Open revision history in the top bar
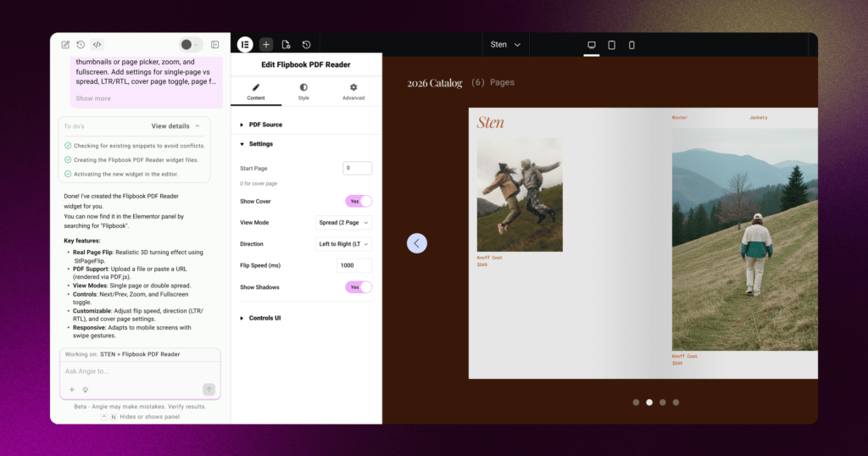The width and height of the screenshot is (868, 456). (x=306, y=45)
